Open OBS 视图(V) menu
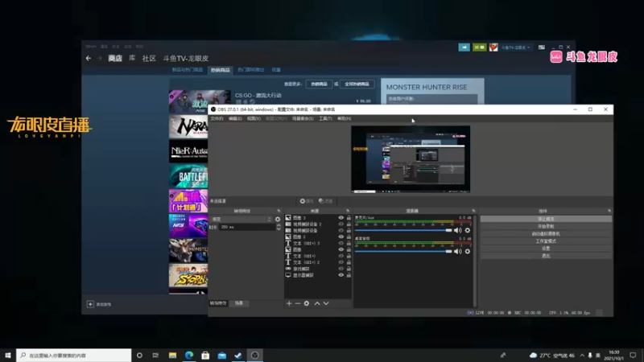Screen dimensions: 644x362 click(254, 118)
